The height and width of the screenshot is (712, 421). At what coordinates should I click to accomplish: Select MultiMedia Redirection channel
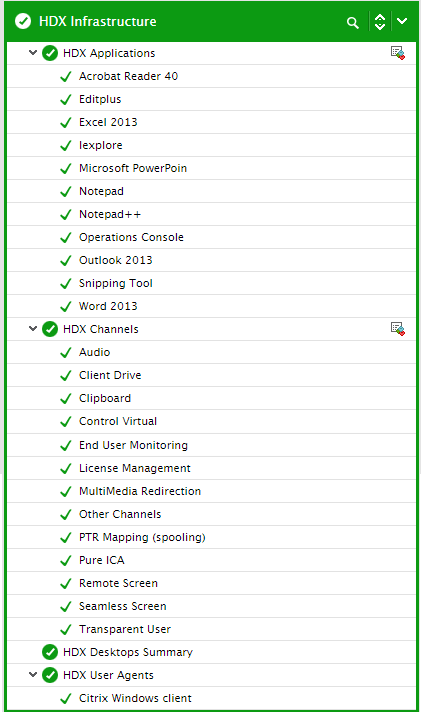pos(140,491)
